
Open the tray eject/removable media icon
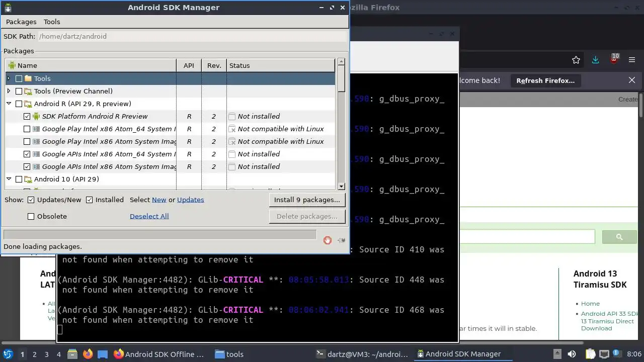pos(557,354)
